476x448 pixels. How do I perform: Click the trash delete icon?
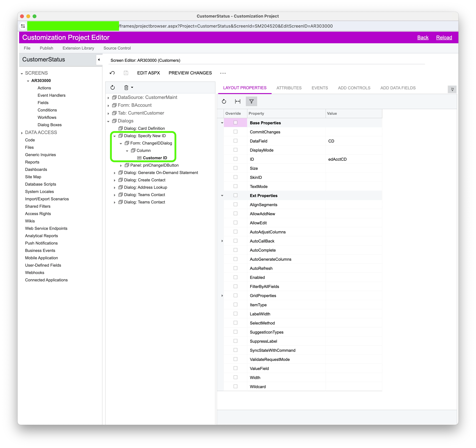[x=126, y=87]
